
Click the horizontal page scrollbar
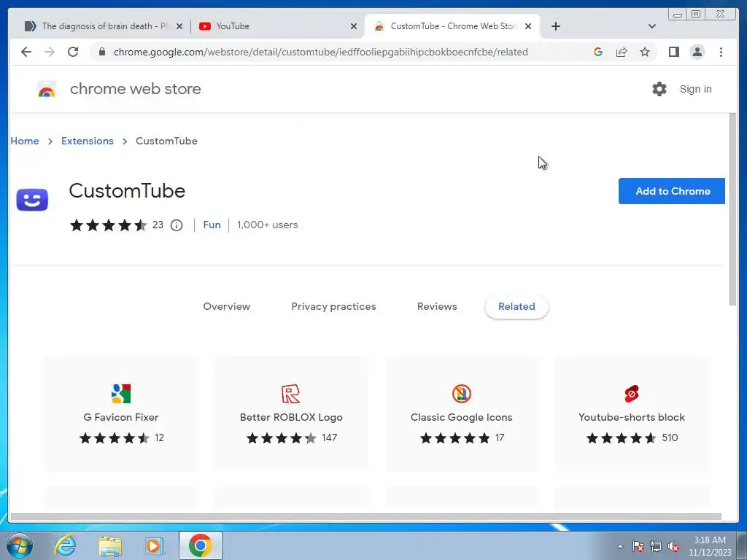(366, 517)
